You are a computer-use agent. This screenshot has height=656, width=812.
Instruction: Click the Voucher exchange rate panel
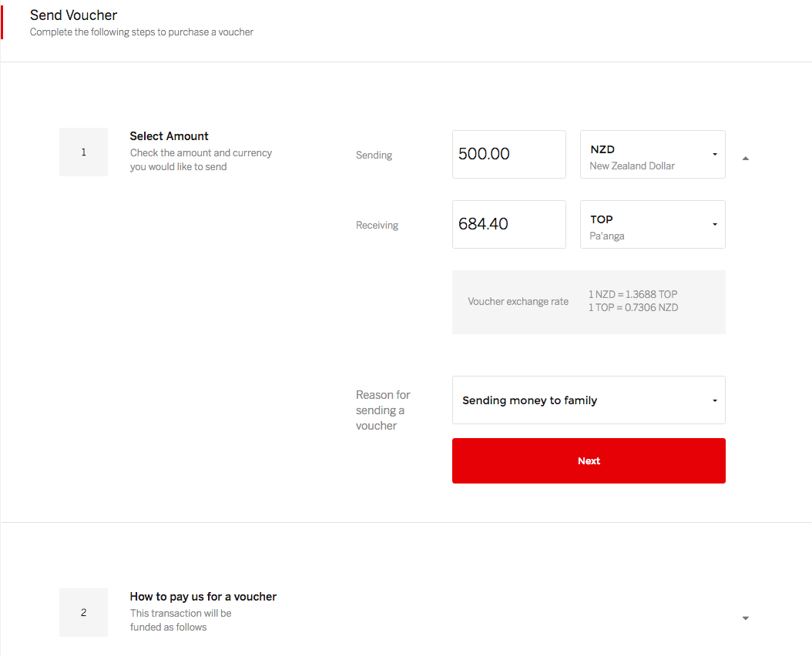(x=589, y=302)
